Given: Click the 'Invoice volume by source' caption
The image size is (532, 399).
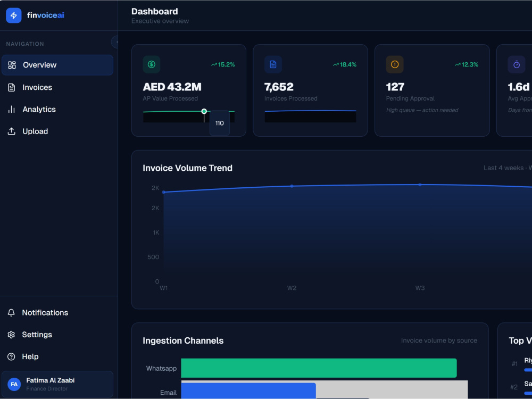Looking at the screenshot, I should (439, 340).
